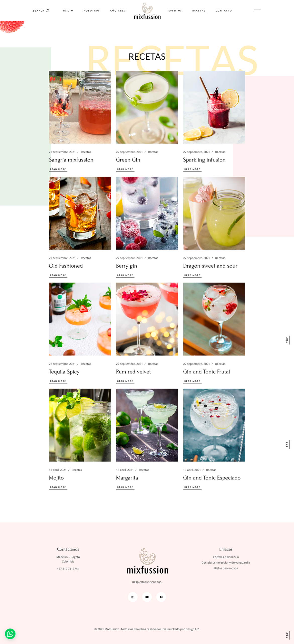Image resolution: width=294 pixels, height=644 pixels.
Task: Click the search magnifier icon
Action: [x=48, y=11]
